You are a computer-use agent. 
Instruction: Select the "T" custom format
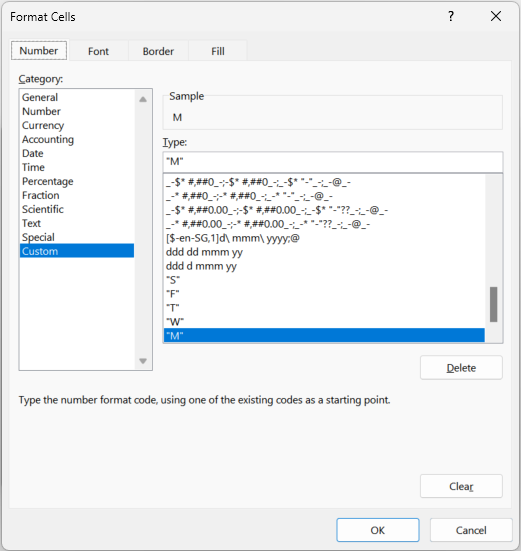[324, 308]
